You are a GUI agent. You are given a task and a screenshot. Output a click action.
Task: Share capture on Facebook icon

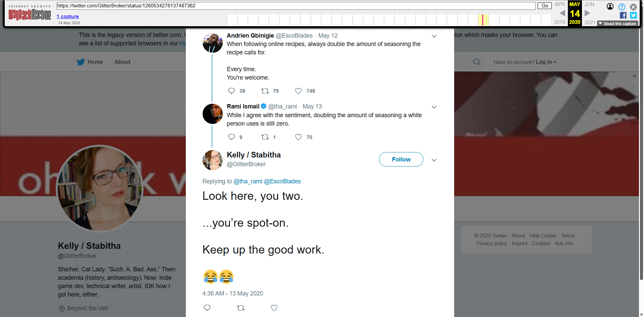[x=623, y=15]
